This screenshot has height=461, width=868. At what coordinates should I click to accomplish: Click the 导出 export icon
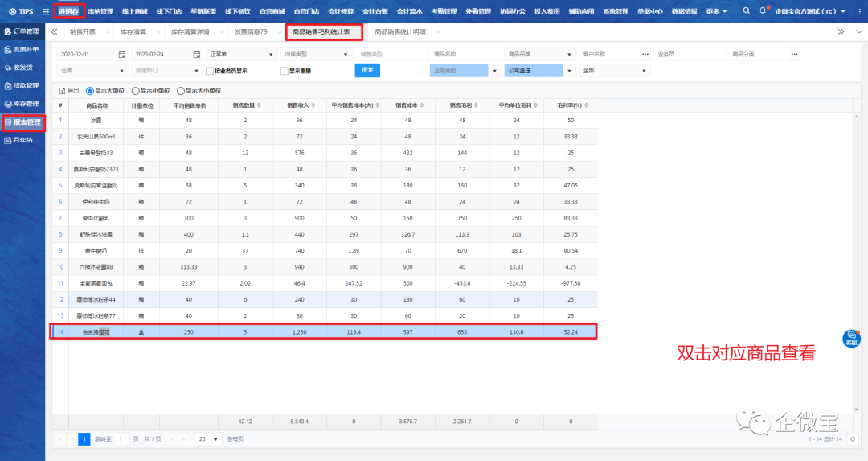[x=63, y=91]
